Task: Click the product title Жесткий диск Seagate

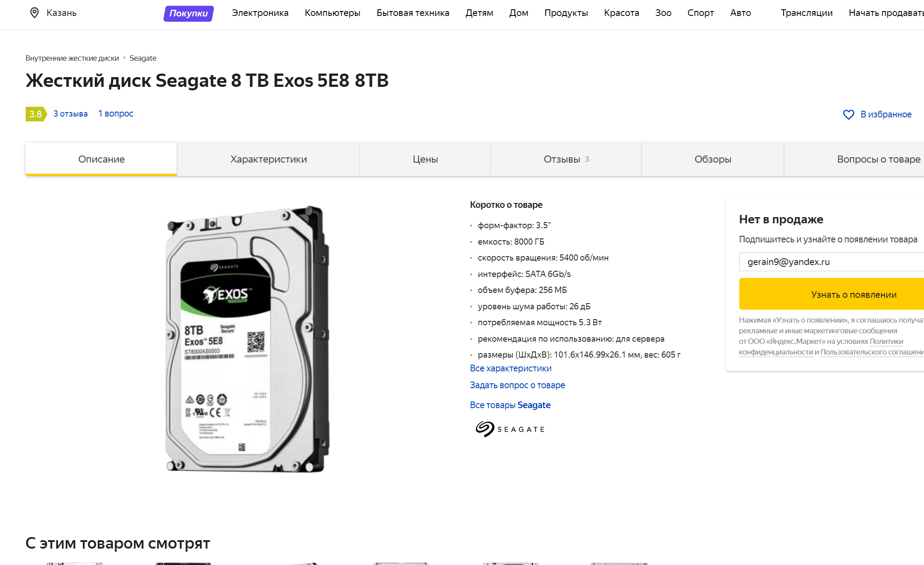Action: point(207,81)
